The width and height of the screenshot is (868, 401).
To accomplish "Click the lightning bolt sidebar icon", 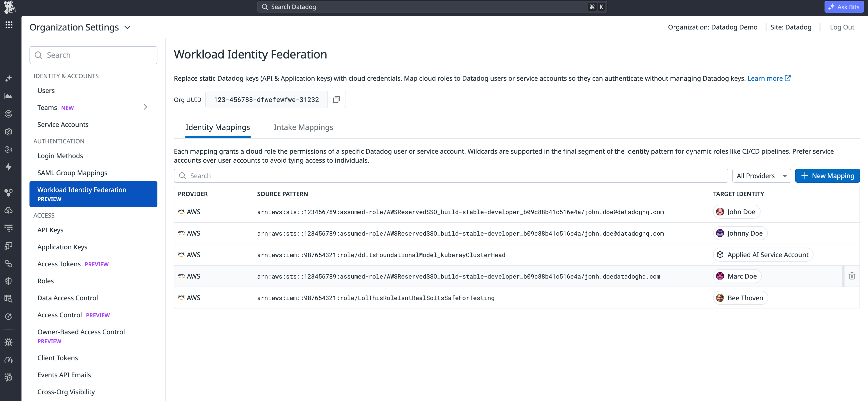I will 8,167.
